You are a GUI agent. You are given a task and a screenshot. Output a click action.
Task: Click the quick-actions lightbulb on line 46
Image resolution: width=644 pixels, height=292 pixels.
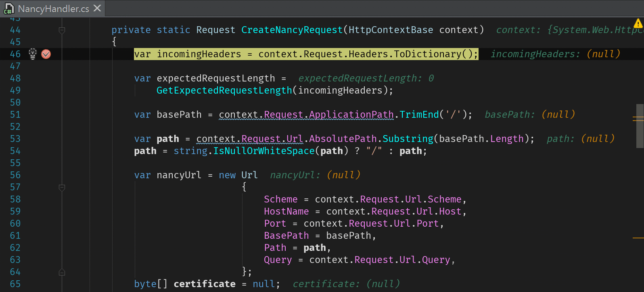click(33, 54)
